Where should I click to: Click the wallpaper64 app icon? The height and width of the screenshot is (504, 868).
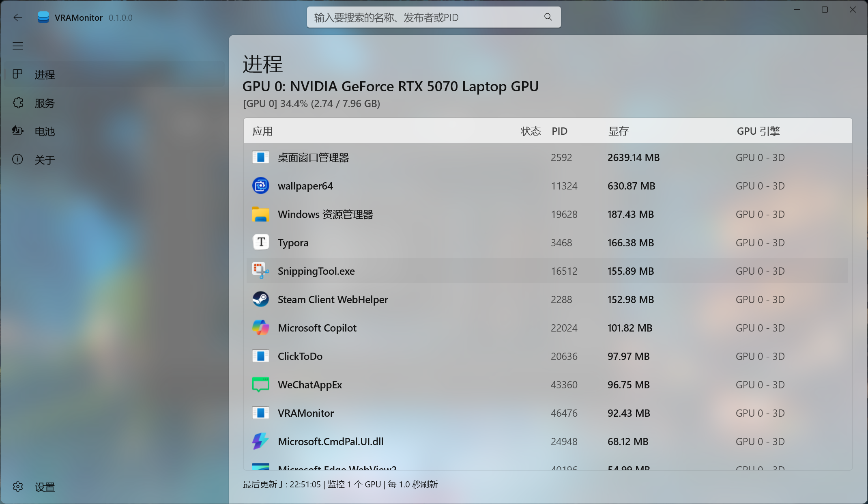pos(260,186)
